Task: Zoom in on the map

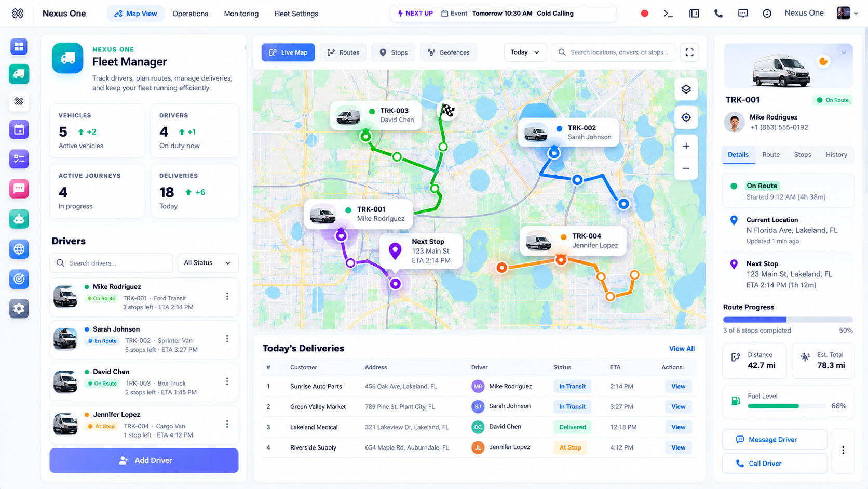Action: 686,146
